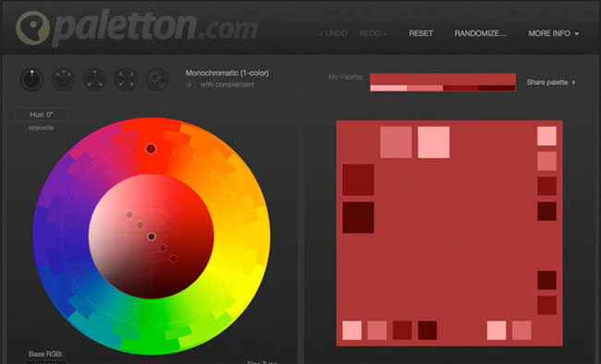The image size is (601, 364).
Task: Select the Monochromatic color mode icon
Action: pos(31,79)
